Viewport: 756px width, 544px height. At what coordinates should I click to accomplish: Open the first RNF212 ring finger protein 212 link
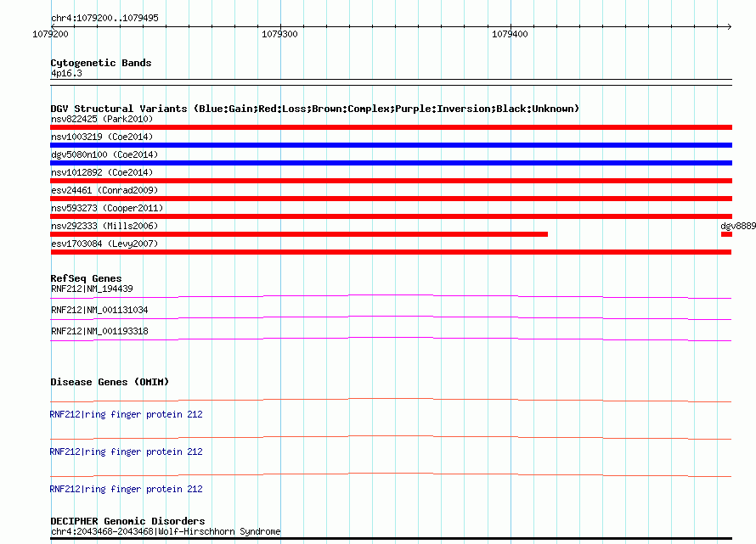(127, 414)
